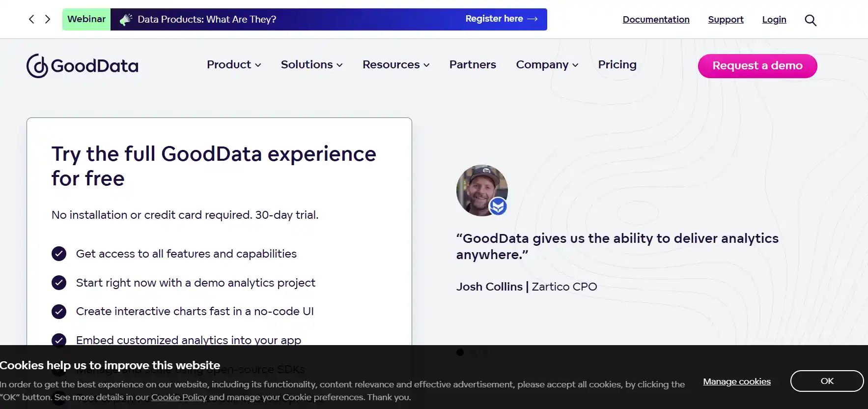
Task: Select the first testimonial carousel dot
Action: (x=460, y=352)
